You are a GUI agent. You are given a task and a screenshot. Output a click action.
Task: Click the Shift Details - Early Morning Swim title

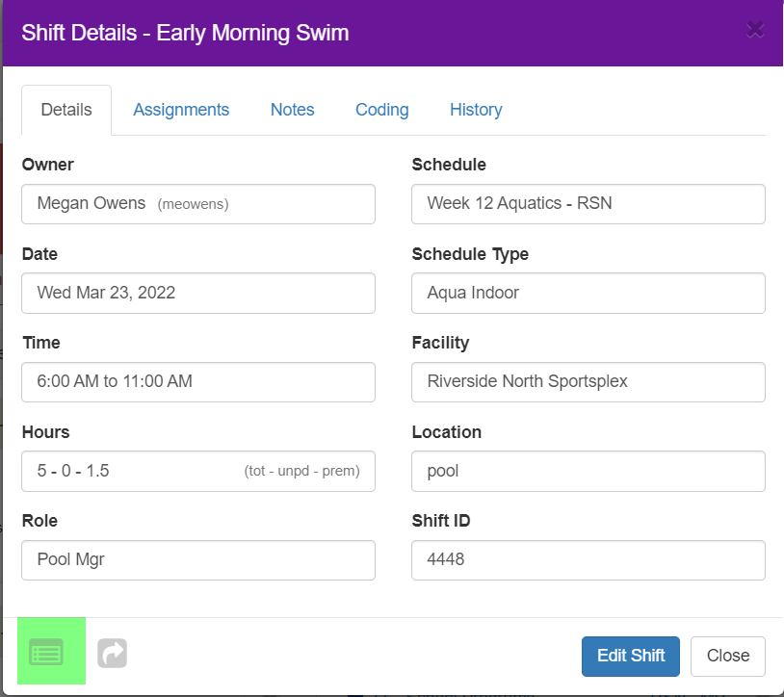coord(185,33)
